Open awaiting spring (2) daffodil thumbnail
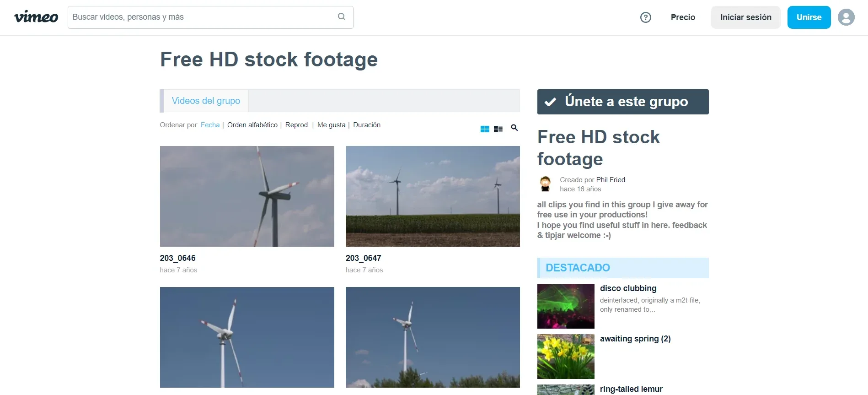 tap(566, 357)
